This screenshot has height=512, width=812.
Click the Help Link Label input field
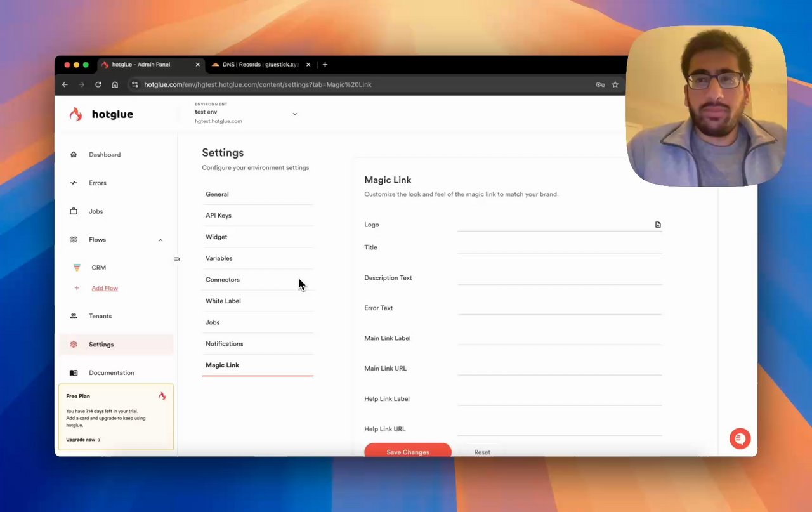click(x=560, y=399)
